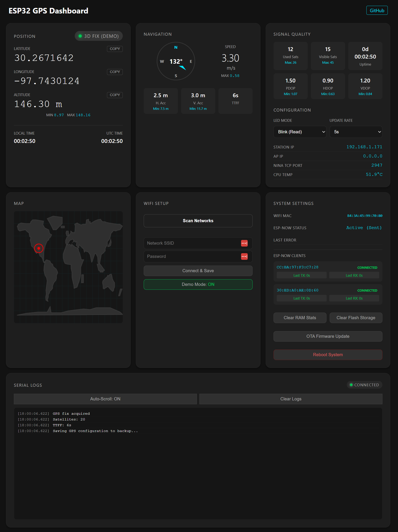Clear the serial logs
Screen dimensions: 398x532
click(x=291, y=399)
